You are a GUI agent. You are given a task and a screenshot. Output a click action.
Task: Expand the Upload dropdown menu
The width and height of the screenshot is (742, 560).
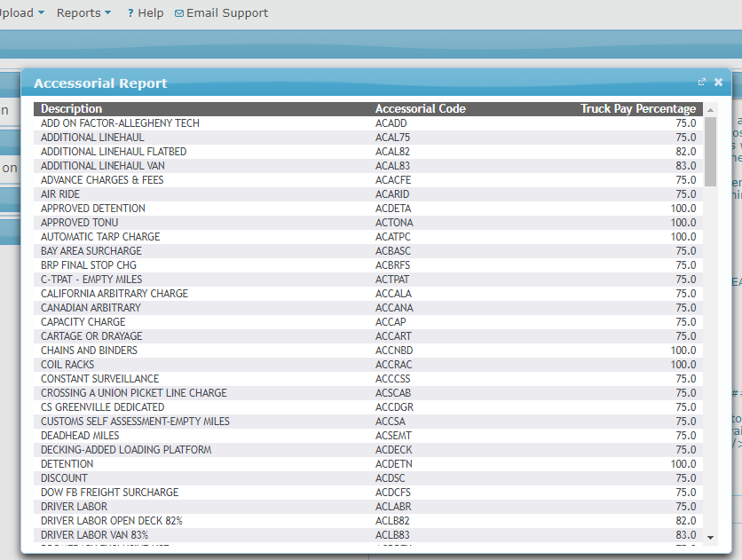21,13
